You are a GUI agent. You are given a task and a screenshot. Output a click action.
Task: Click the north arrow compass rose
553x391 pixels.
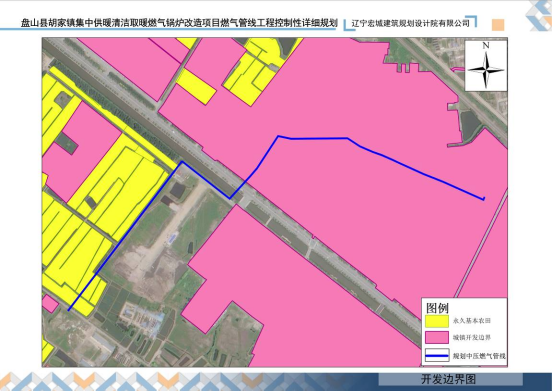pyautogui.click(x=486, y=69)
